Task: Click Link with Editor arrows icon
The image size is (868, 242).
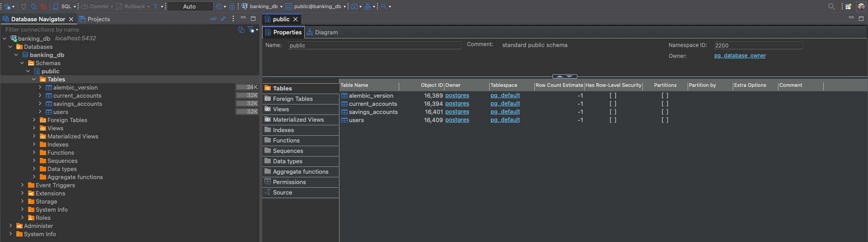Action: 223,19
